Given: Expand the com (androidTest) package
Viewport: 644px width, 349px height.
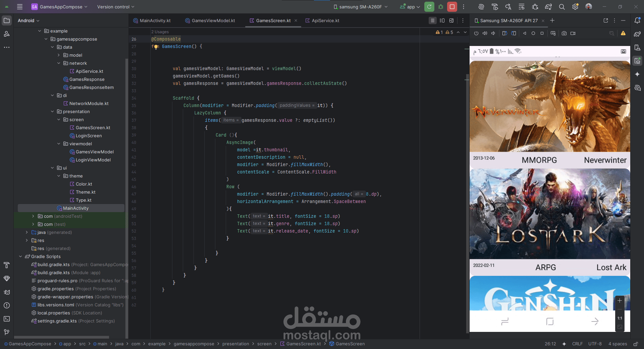Looking at the screenshot, I should 33,216.
